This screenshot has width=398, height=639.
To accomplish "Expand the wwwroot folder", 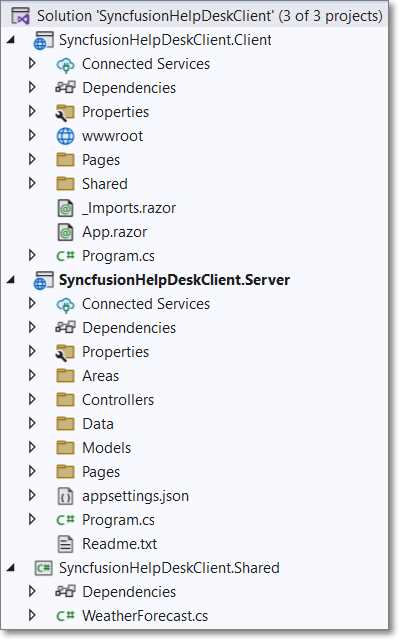I will click(32, 136).
